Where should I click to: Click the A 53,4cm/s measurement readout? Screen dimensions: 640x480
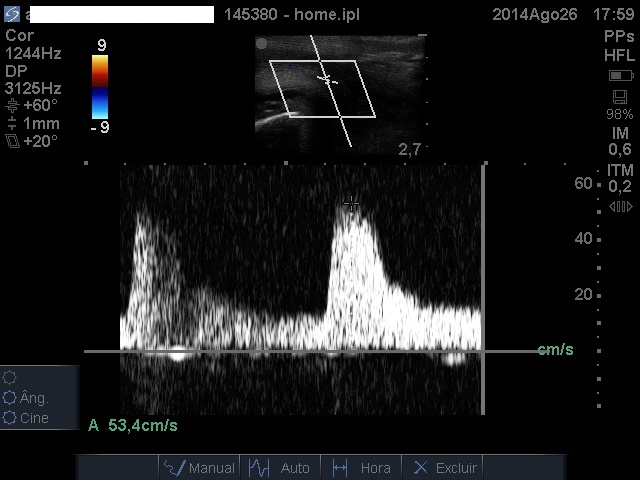tap(133, 425)
